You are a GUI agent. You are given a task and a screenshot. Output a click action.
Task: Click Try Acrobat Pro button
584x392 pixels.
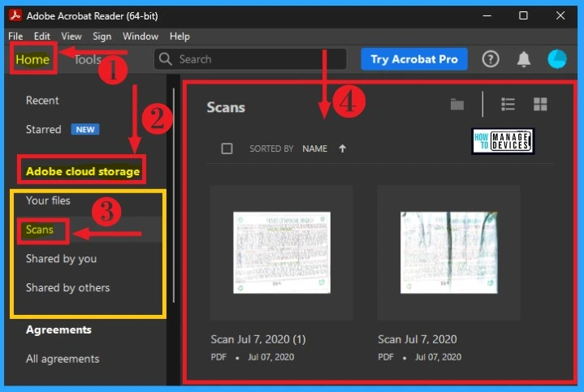[414, 58]
